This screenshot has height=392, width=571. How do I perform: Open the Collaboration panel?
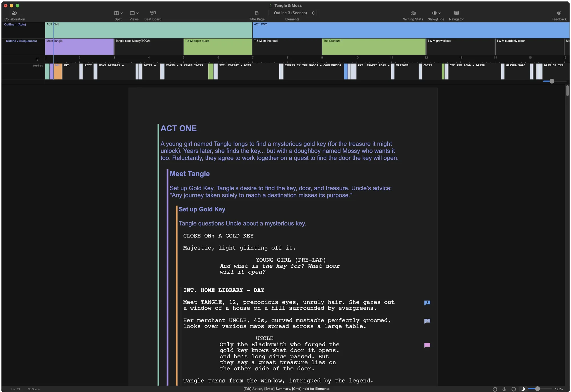[x=15, y=15]
